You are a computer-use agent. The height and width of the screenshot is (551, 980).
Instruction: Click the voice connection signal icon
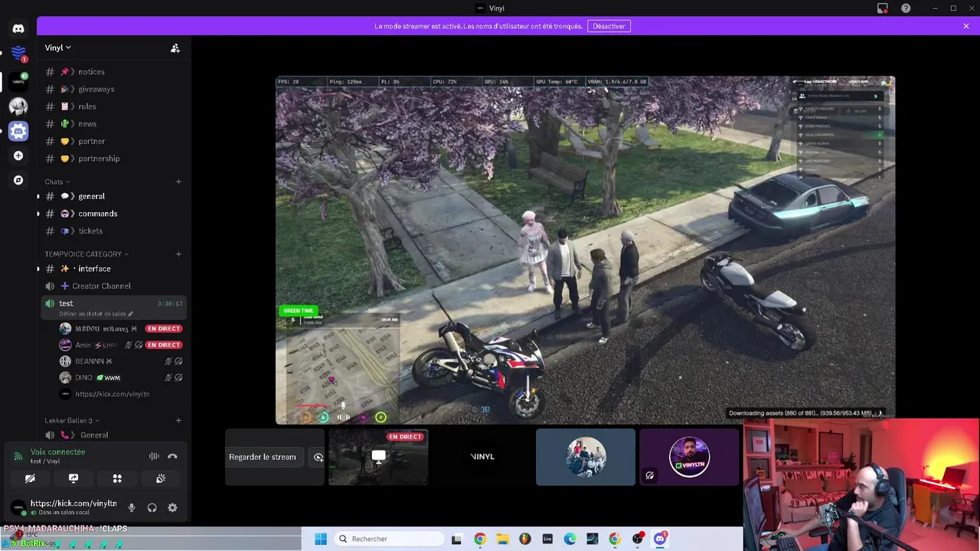tap(18, 456)
